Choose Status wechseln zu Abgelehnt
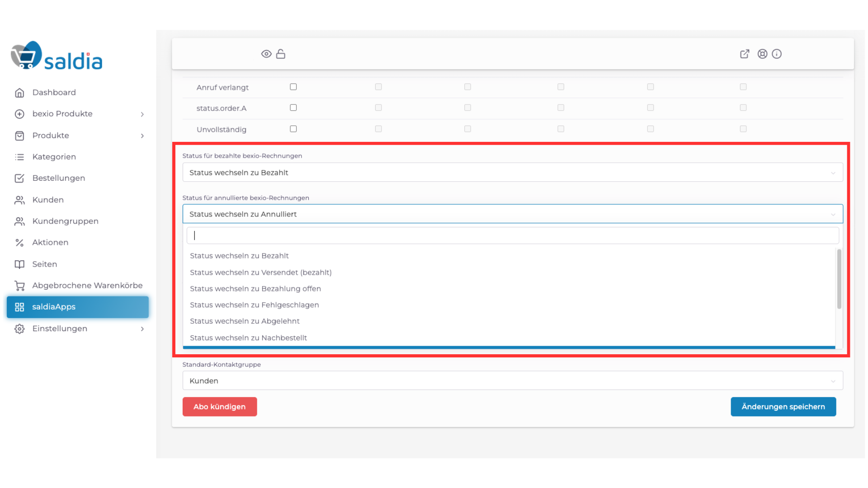 (x=509, y=321)
